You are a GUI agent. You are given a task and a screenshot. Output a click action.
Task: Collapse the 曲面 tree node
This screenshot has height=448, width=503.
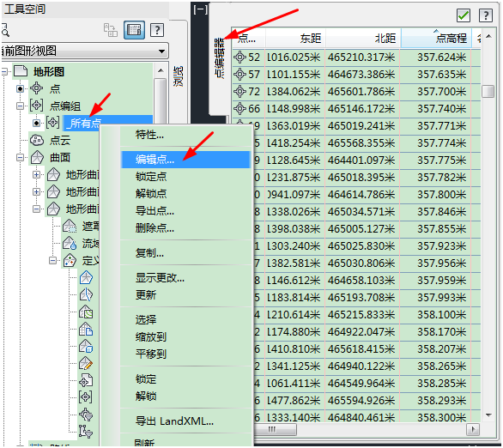pyautogui.click(x=20, y=157)
